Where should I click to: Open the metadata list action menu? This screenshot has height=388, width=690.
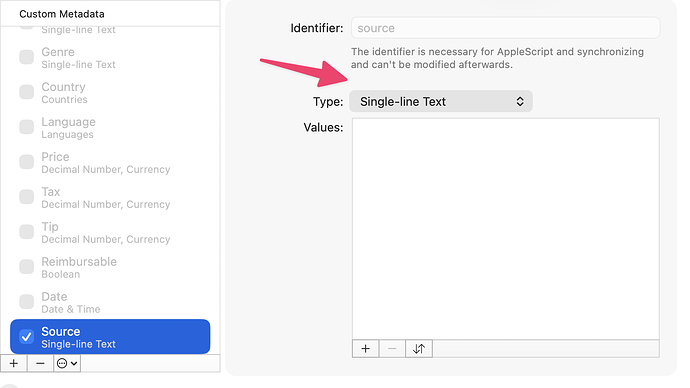click(67, 363)
